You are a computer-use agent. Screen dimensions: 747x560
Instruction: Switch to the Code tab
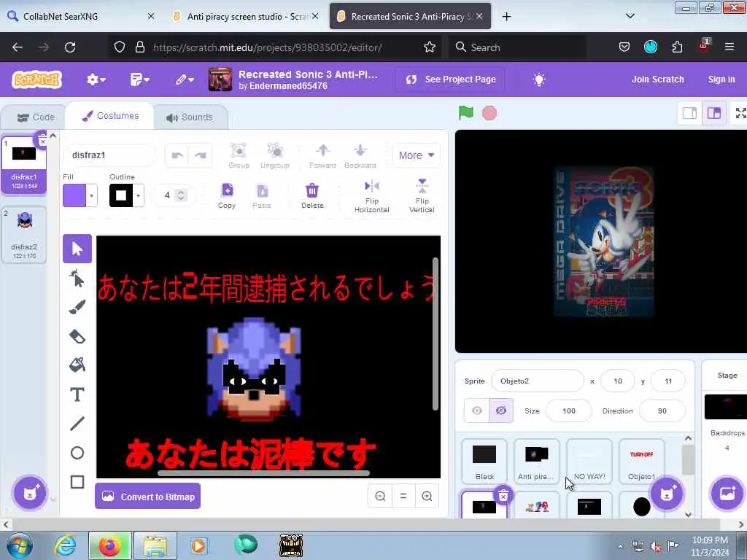(x=36, y=117)
